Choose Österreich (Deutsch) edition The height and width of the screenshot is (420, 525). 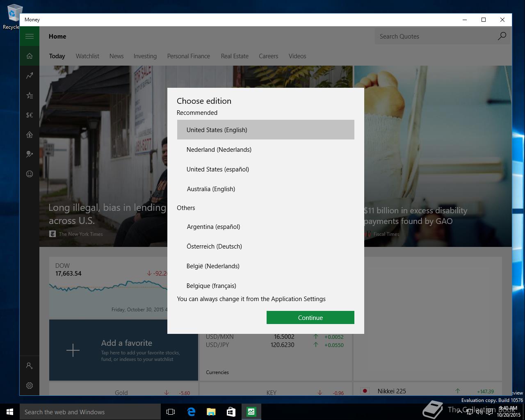[x=266, y=246]
